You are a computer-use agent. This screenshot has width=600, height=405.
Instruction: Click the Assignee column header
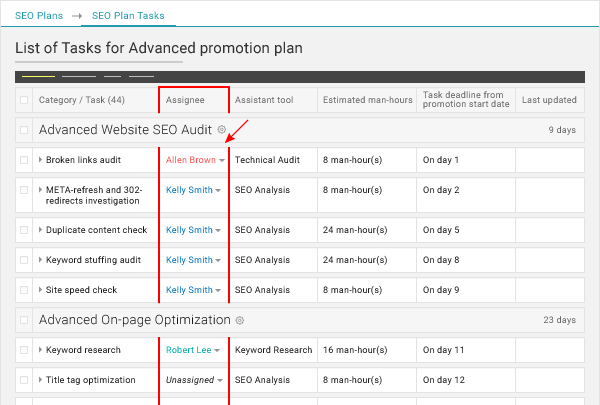185,100
